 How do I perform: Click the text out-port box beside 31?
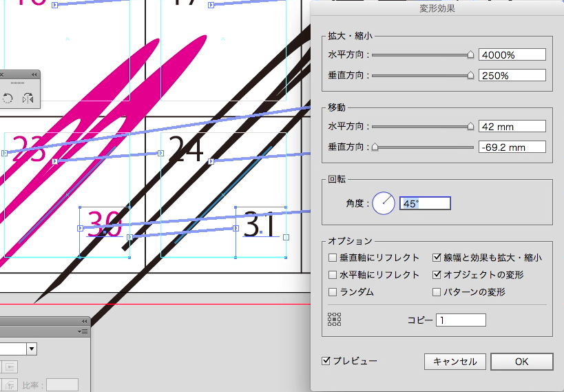coord(286,237)
